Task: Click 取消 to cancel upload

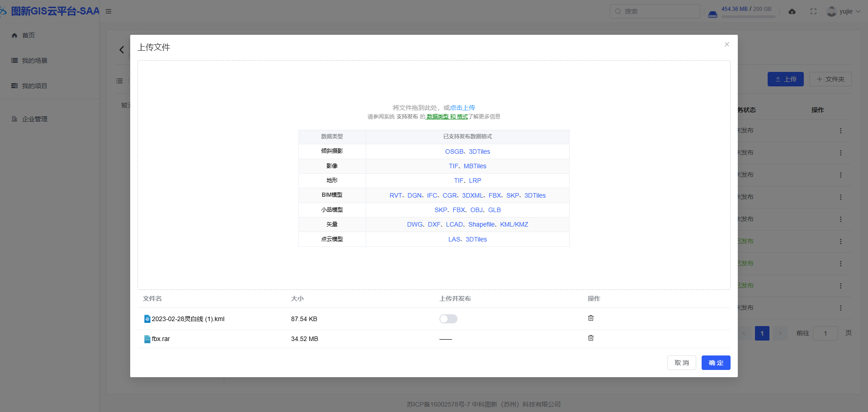Action: pos(681,363)
